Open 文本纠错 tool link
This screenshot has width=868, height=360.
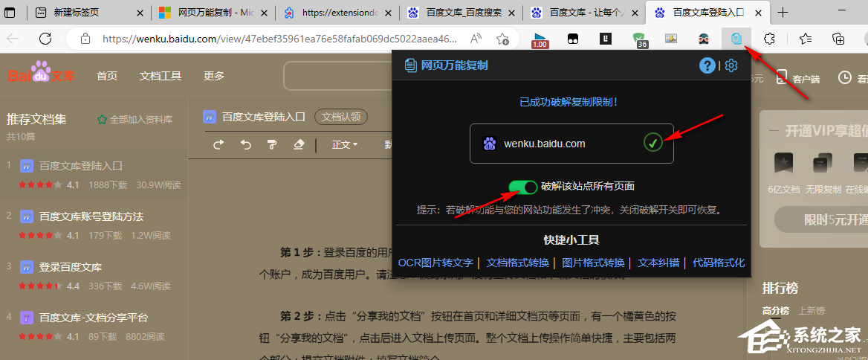point(658,263)
